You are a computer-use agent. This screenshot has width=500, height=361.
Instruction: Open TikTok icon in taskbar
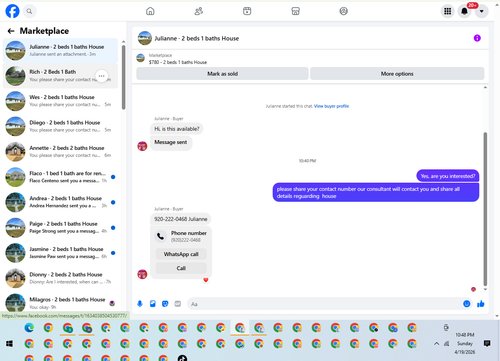(x=182, y=358)
